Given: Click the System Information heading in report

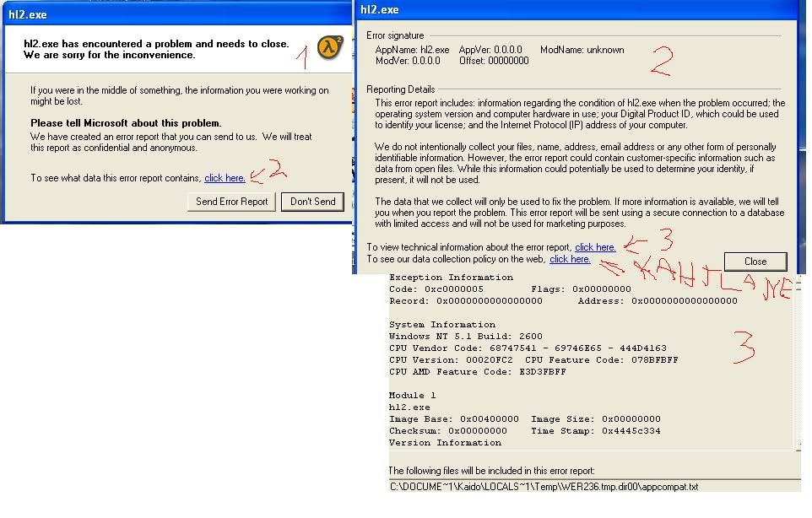Looking at the screenshot, I should (442, 325).
